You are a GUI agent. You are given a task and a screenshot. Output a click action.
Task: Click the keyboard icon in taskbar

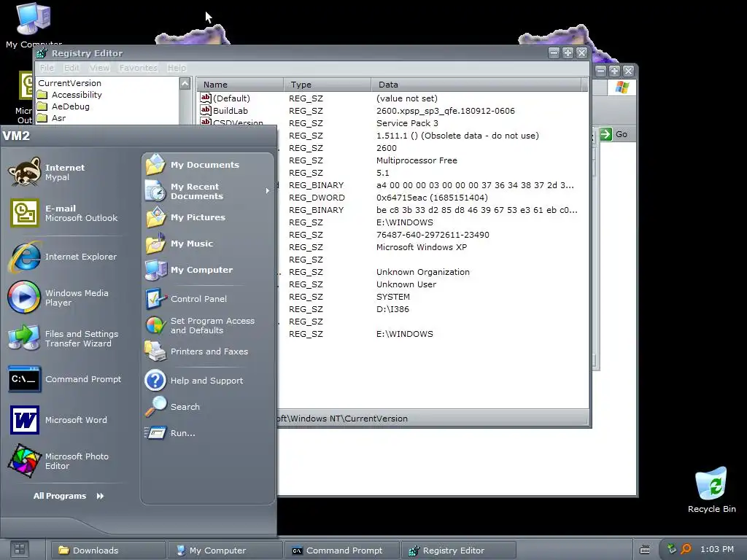pyautogui.click(x=645, y=550)
